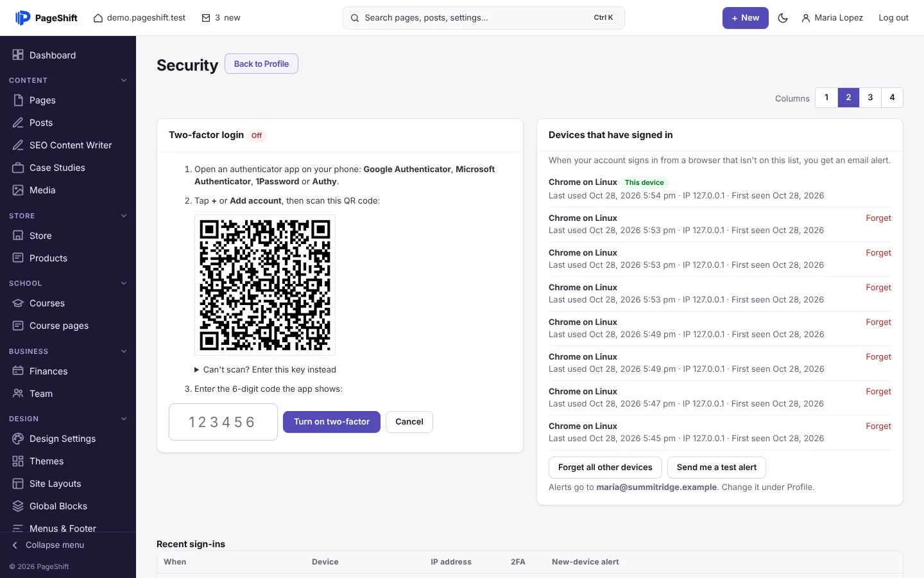Set columns layout to 1

click(826, 98)
